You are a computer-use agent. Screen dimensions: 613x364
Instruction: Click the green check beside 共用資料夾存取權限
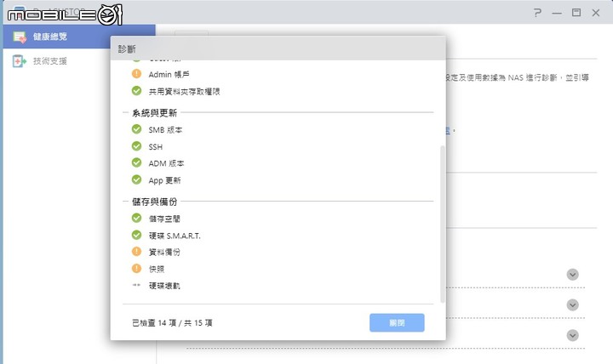(x=136, y=91)
